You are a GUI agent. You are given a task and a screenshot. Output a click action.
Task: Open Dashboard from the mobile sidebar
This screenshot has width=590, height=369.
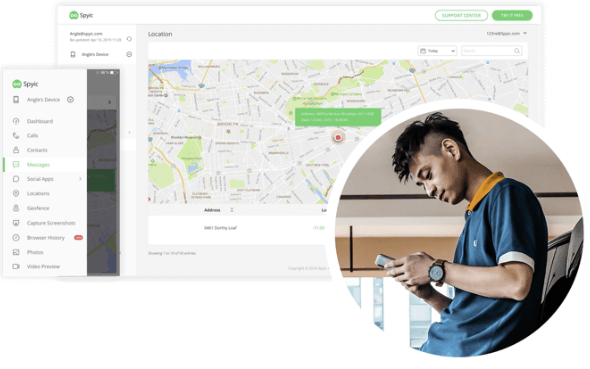[40, 121]
